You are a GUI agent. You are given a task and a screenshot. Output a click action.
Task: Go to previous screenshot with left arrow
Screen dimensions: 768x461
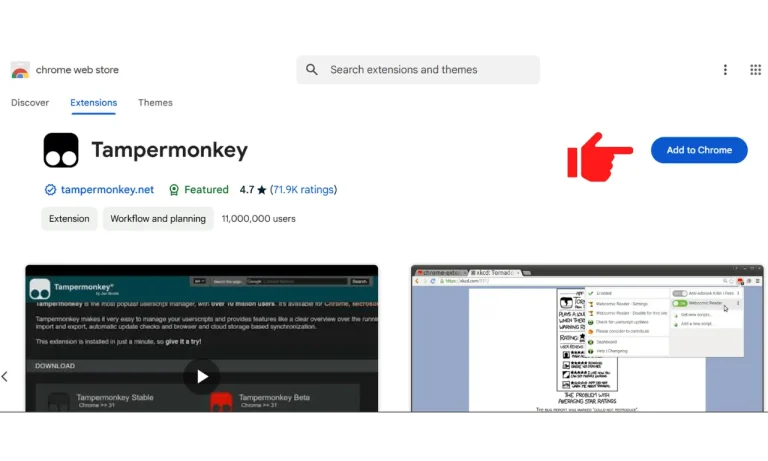point(5,376)
